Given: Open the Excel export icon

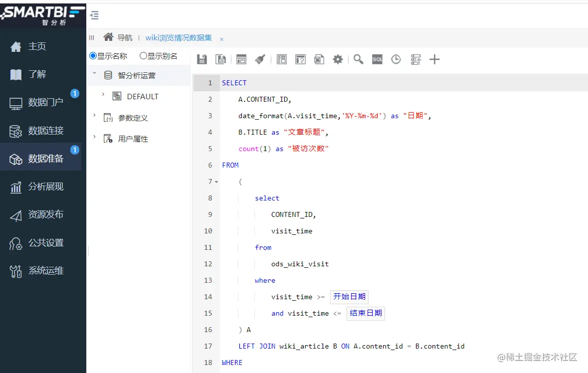Looking at the screenshot, I should (319, 59).
